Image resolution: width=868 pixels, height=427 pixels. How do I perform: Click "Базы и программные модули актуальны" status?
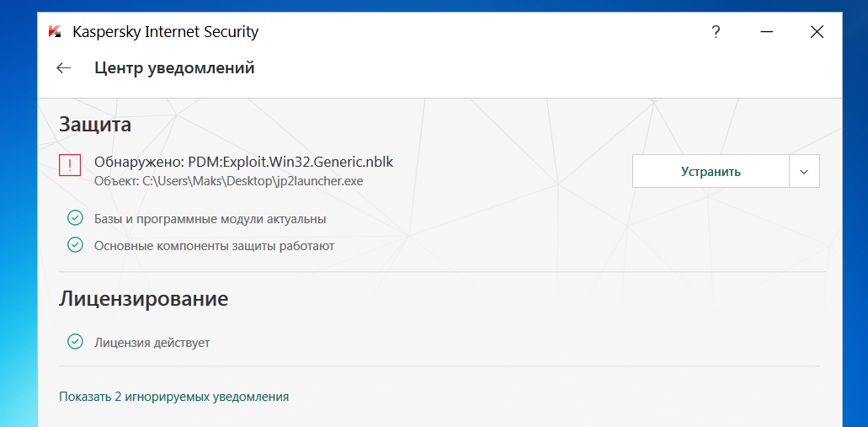click(x=210, y=219)
